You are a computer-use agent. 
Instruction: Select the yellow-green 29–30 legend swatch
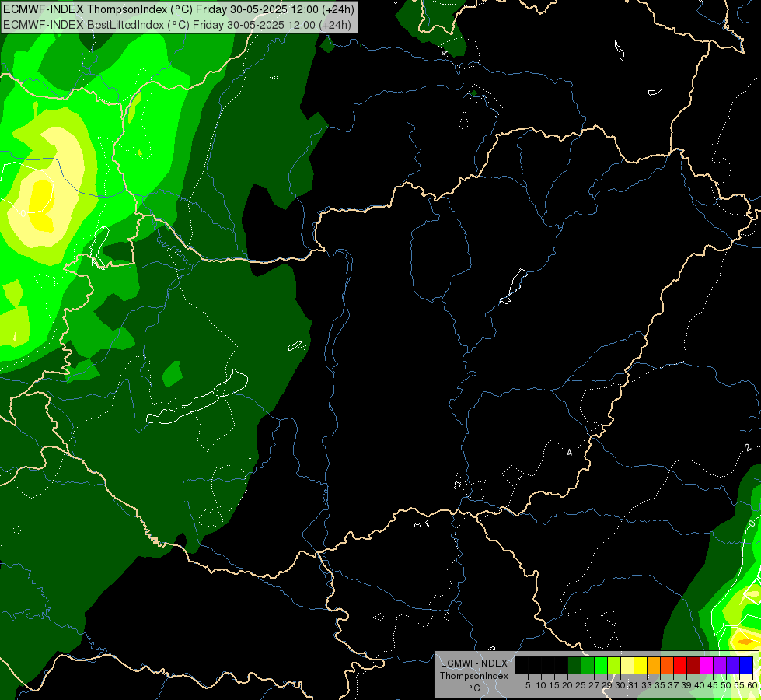pyautogui.click(x=614, y=666)
